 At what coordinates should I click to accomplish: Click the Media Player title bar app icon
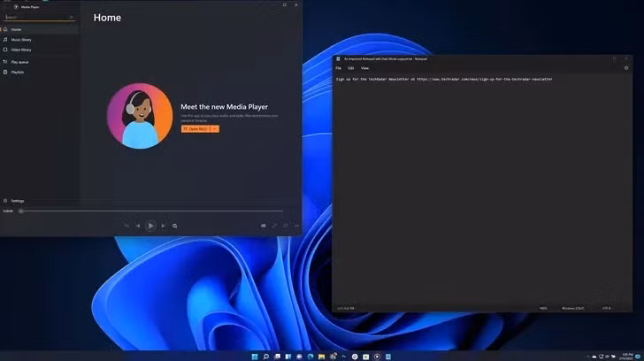16,7
